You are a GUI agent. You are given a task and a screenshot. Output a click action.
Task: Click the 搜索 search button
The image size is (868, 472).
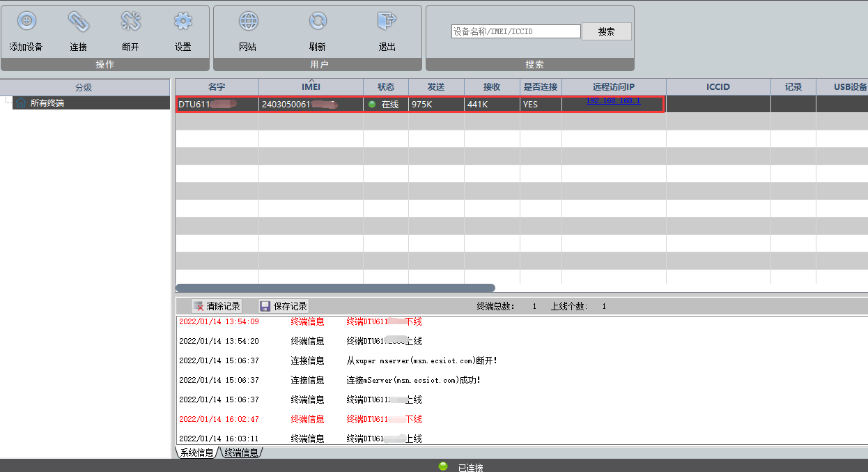coord(607,31)
